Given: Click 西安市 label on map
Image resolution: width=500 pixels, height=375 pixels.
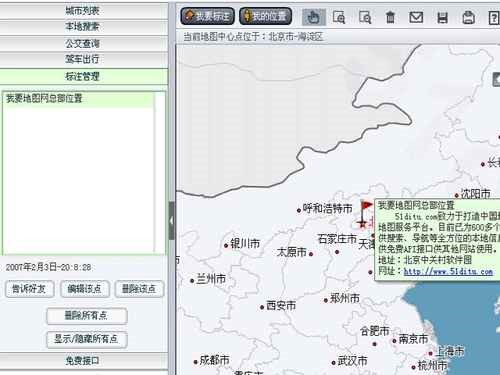Looking at the screenshot, I should pos(281,305).
